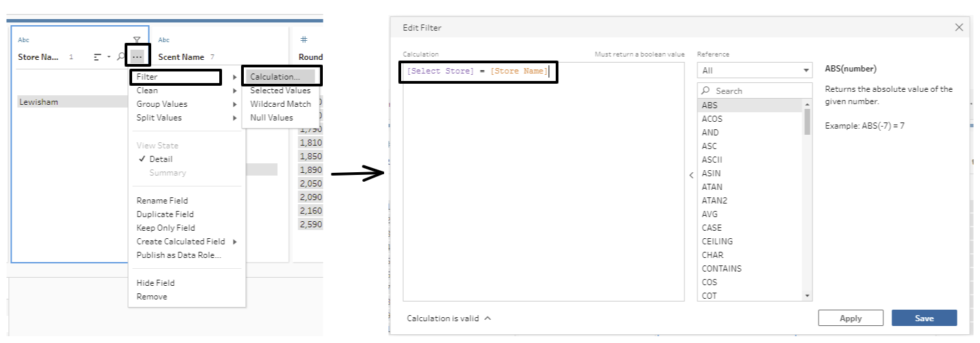Expand the Calculation is valid caret
The image size is (980, 343).
pyautogui.click(x=488, y=318)
